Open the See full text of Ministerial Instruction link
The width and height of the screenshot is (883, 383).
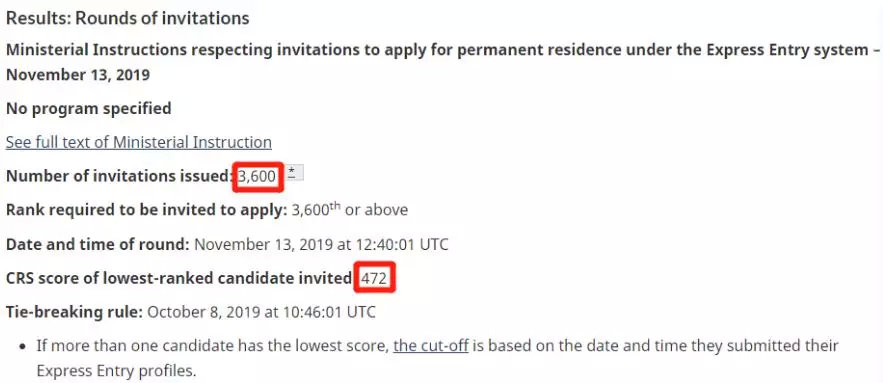coord(139,142)
